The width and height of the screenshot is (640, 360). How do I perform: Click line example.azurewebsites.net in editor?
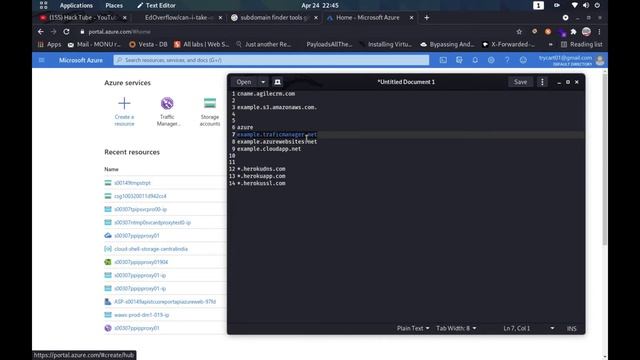coord(277,142)
